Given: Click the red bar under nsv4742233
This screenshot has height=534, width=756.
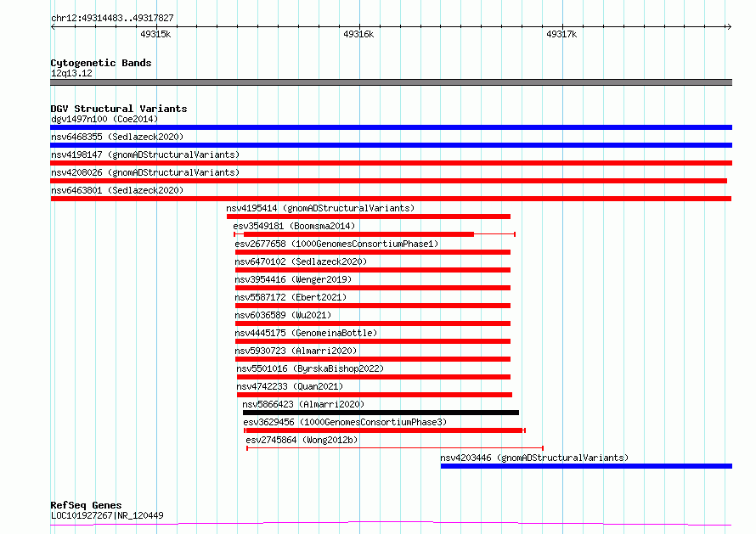Looking at the screenshot, I should (x=375, y=395).
